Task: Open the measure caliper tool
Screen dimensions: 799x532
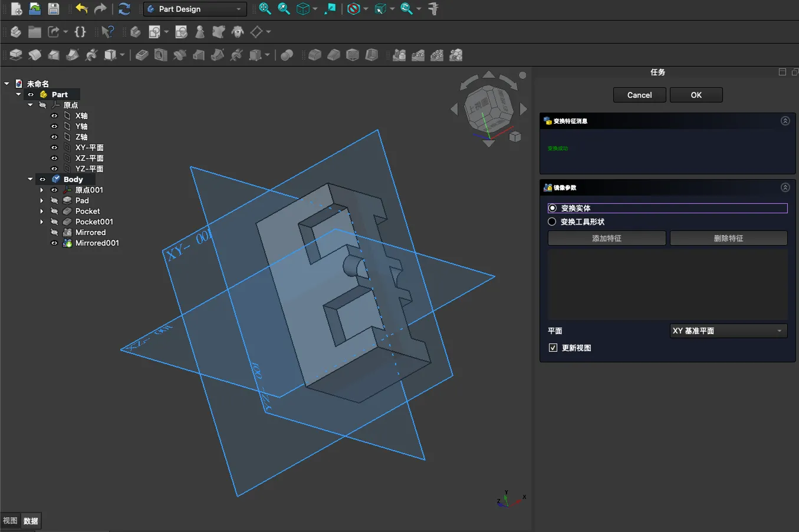Action: (433, 9)
